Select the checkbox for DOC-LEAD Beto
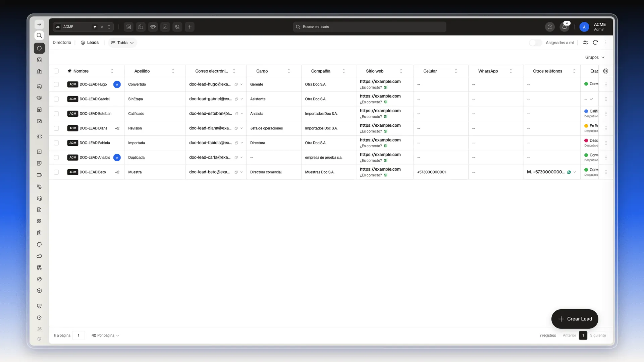Screen dimensions: 644x362 point(56,172)
